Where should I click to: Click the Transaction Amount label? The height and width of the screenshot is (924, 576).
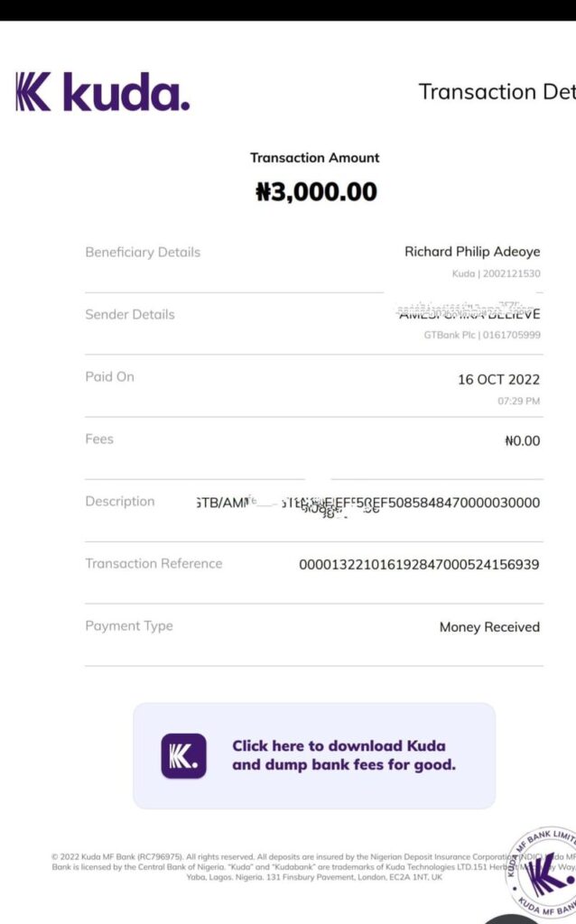(315, 158)
